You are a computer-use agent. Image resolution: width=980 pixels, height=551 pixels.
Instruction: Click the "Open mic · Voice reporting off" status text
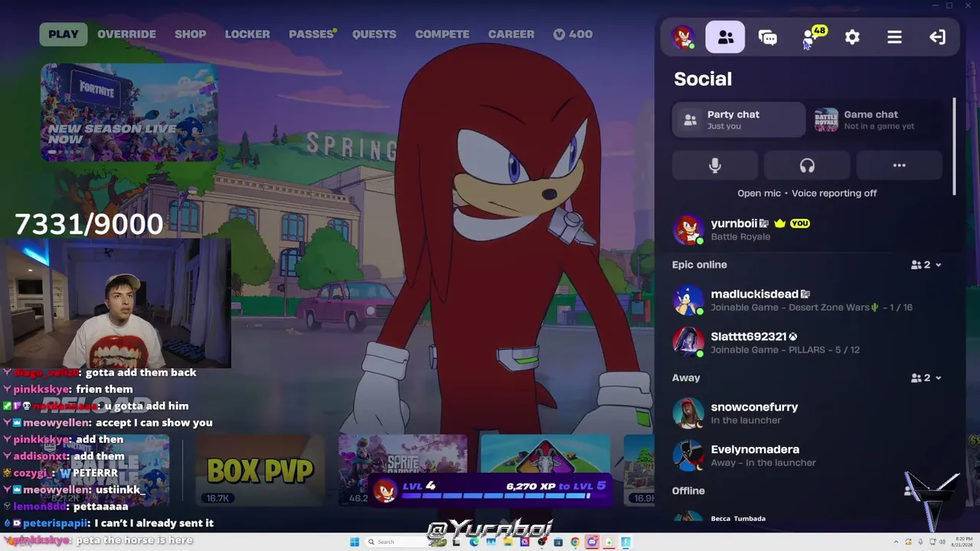[807, 194]
